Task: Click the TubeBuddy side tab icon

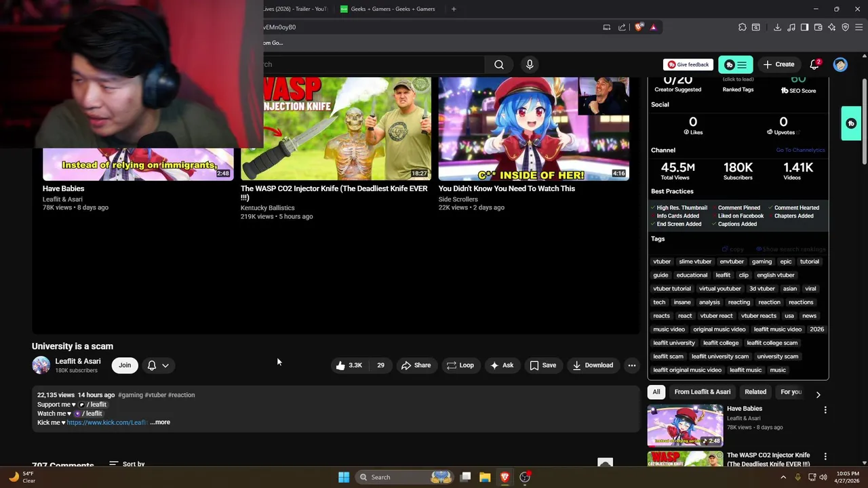Action: point(851,123)
